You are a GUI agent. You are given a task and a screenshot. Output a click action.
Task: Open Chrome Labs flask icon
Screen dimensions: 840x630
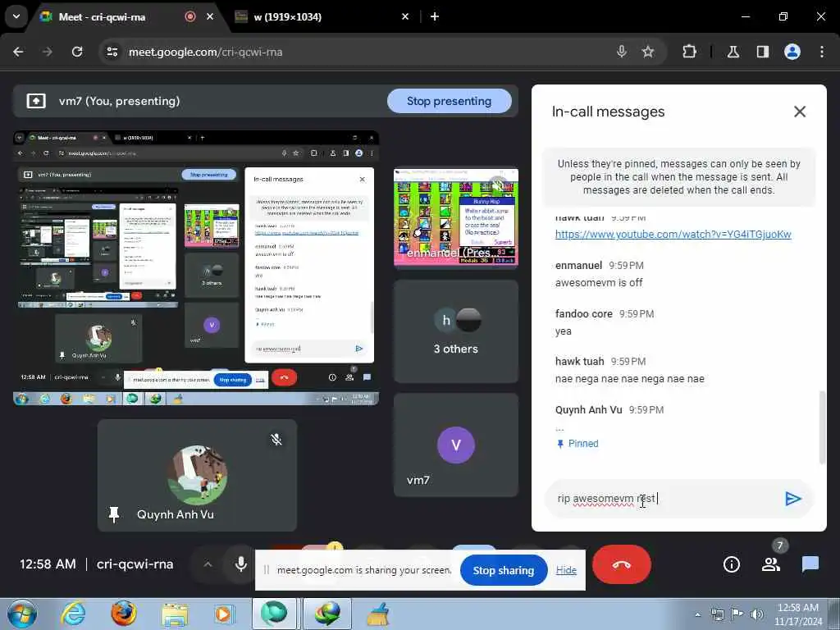[733, 52]
